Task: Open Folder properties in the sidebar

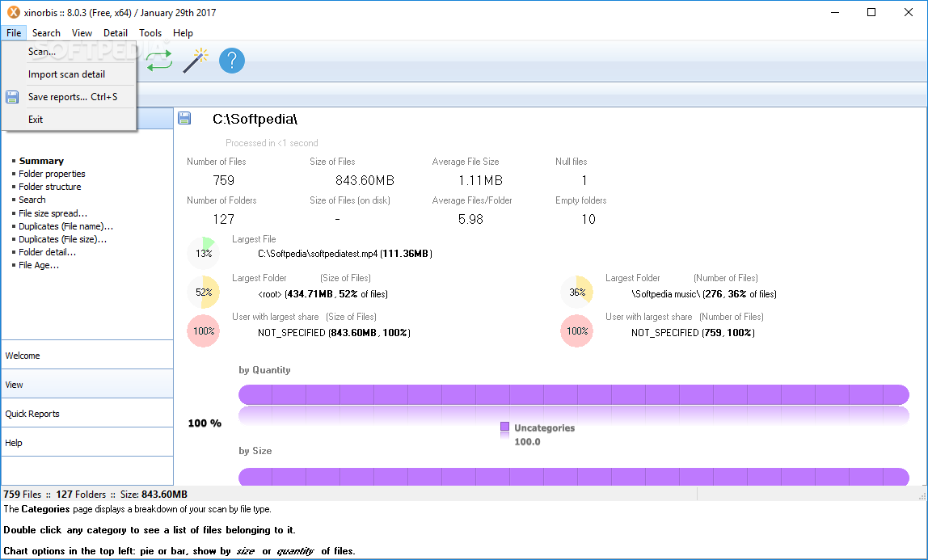Action: pyautogui.click(x=52, y=174)
